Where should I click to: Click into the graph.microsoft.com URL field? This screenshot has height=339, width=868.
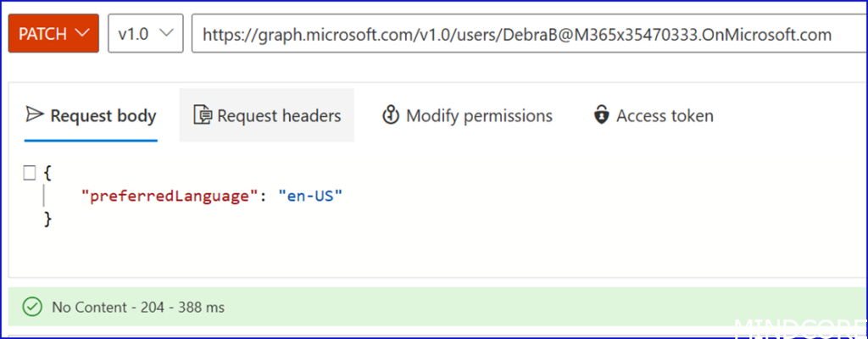point(517,34)
